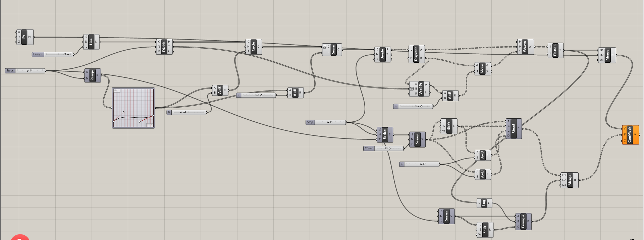This screenshot has height=240, width=644.
Task: Click the Lng list length component
Action: pyautogui.click(x=484, y=203)
